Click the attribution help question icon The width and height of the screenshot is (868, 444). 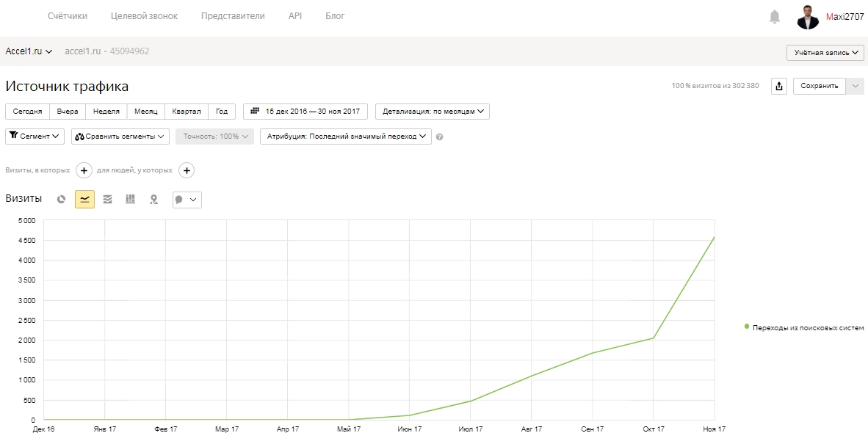[x=440, y=137]
